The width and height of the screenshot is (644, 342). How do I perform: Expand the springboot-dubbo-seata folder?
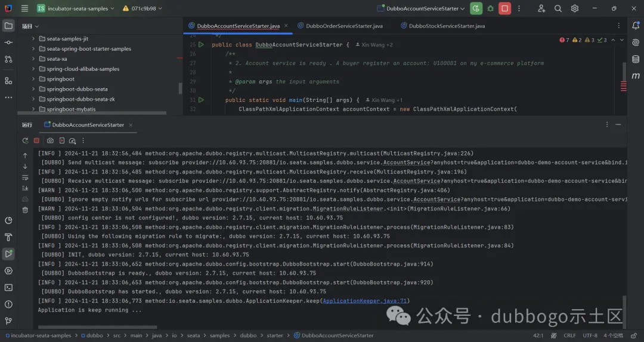point(33,89)
